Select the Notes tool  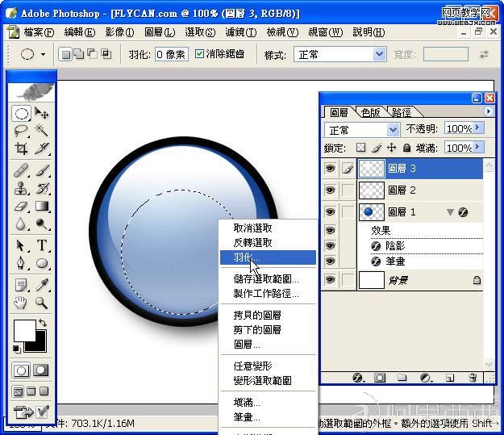[21, 285]
